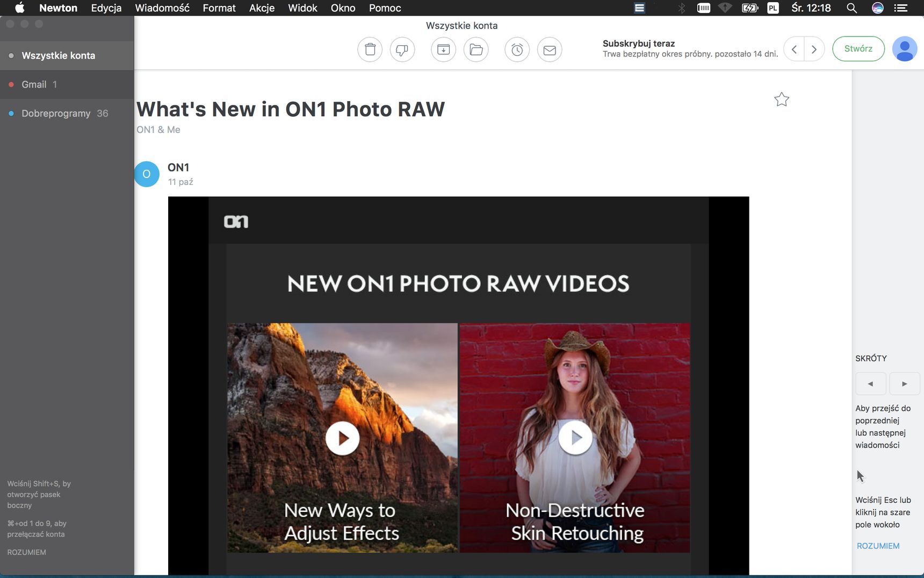This screenshot has width=924, height=578.
Task: Click the clock showing Śr. 12:18
Action: (x=811, y=8)
